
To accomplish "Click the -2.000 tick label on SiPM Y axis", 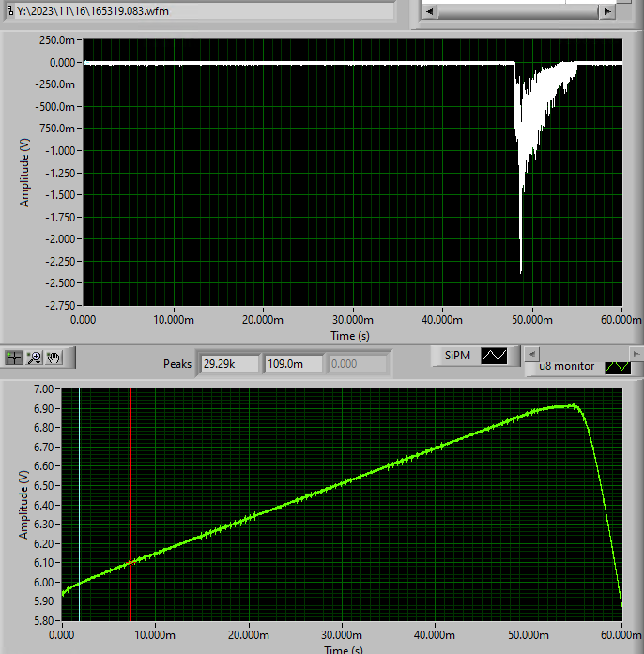I will tap(60, 239).
